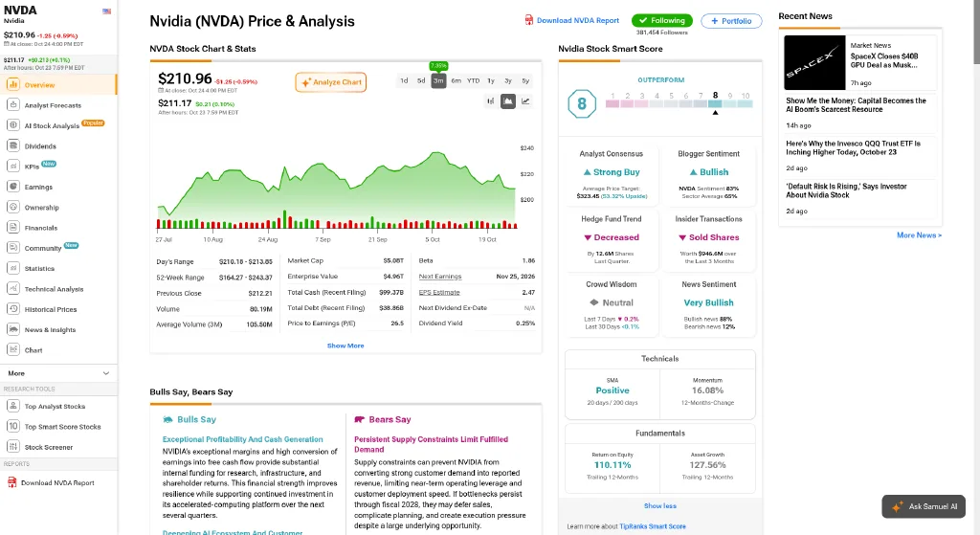Screen dimensions: 980x535
Task: Select the 3y chart range tab
Action: (x=508, y=80)
